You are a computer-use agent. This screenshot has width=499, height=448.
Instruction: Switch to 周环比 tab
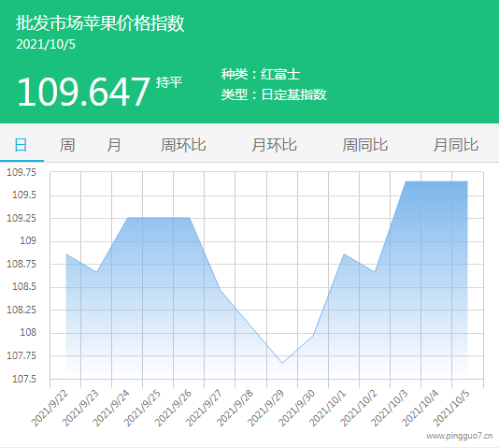click(x=183, y=145)
